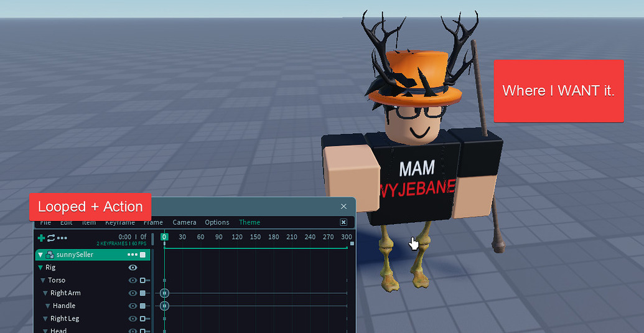Select the Right Arm keyframe at frame 0
This screenshot has height=333, width=644.
click(164, 293)
